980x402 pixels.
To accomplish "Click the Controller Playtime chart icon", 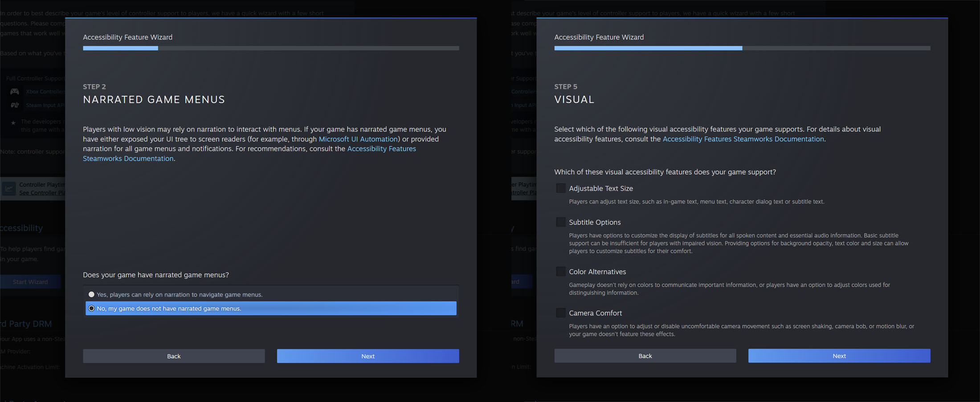I will (9, 189).
